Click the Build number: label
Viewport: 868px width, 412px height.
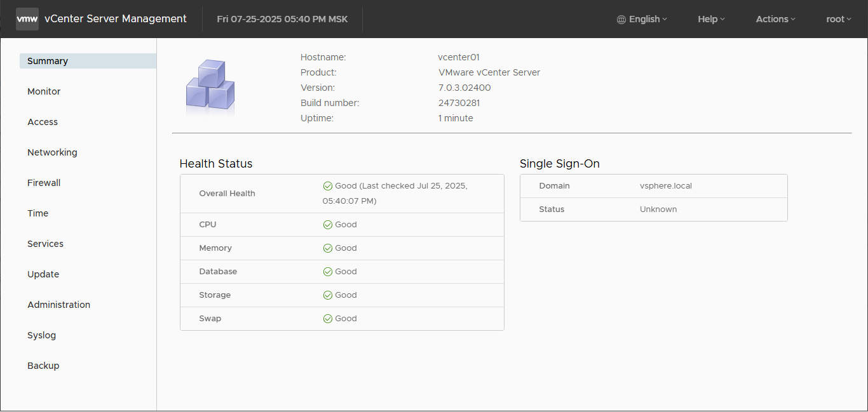click(330, 103)
